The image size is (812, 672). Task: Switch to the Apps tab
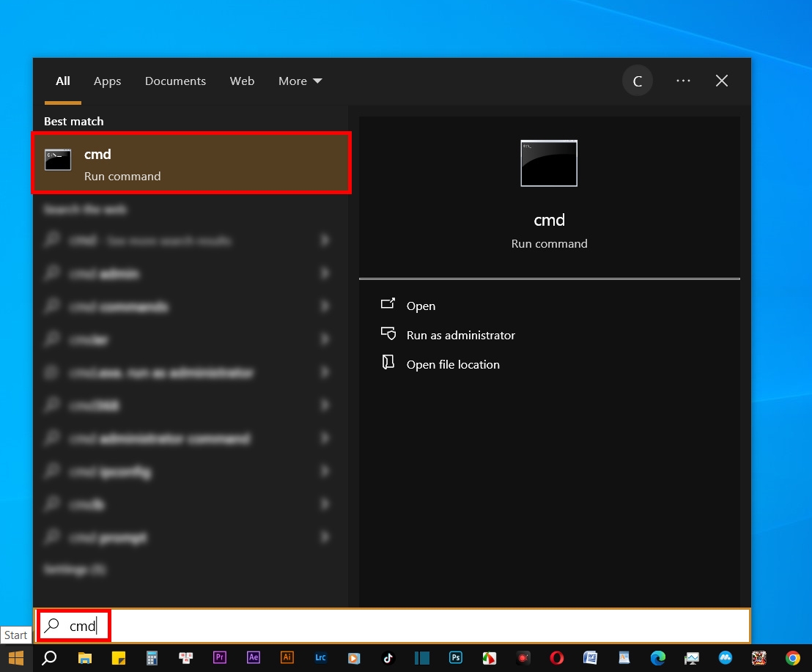[x=107, y=81]
